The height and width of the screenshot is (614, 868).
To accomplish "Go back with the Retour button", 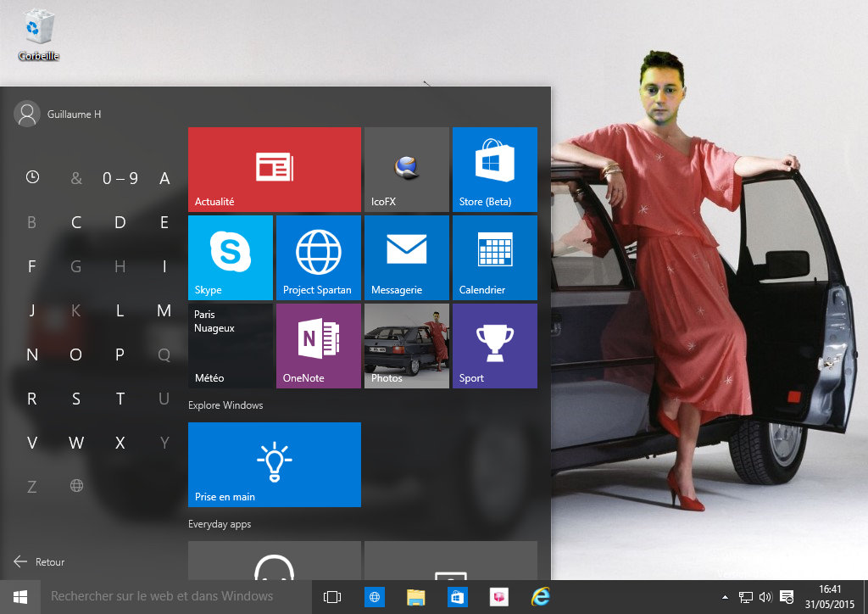I will (39, 561).
